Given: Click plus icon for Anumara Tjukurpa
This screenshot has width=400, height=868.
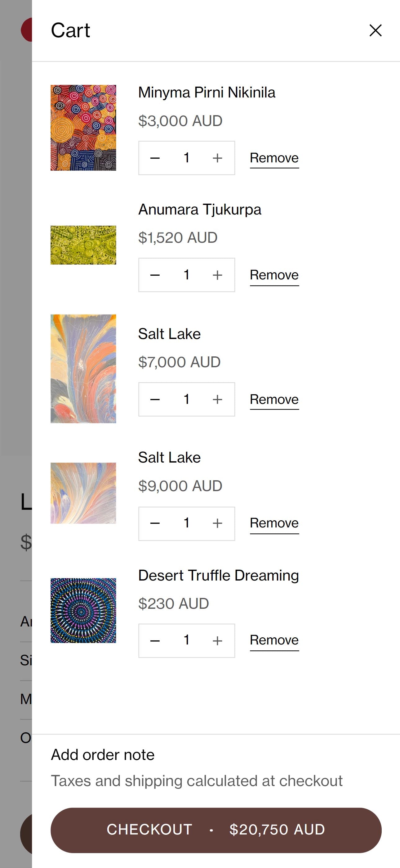Looking at the screenshot, I should (217, 275).
